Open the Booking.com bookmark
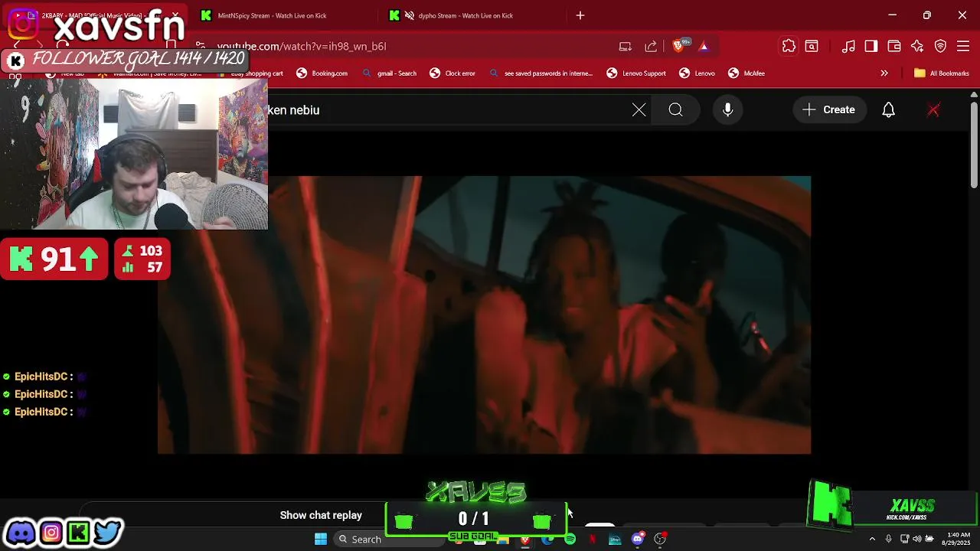This screenshot has height=551, width=980. [322, 73]
